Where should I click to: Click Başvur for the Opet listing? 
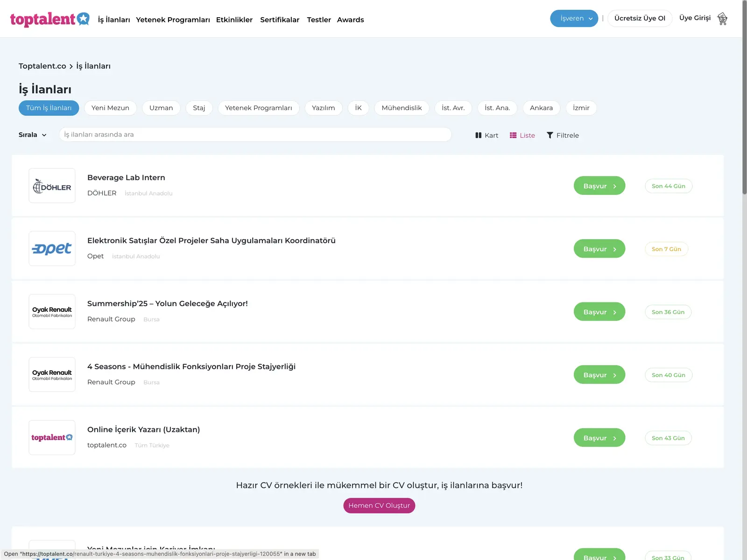point(599,249)
